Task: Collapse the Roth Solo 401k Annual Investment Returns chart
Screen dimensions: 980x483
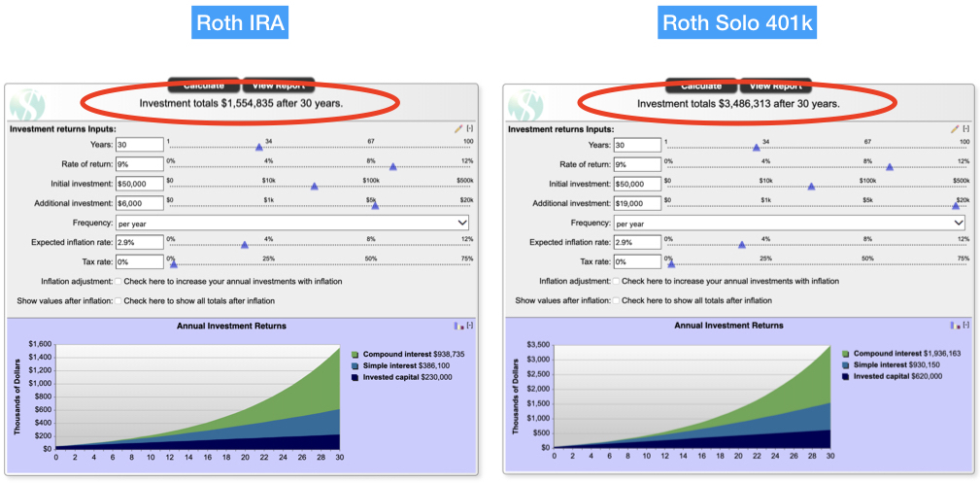Action: pos(965,326)
